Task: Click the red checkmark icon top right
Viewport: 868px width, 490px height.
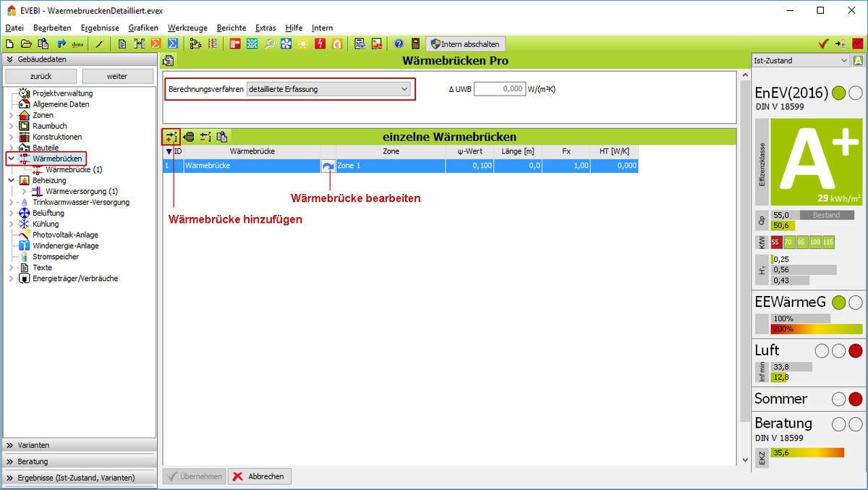Action: (823, 44)
